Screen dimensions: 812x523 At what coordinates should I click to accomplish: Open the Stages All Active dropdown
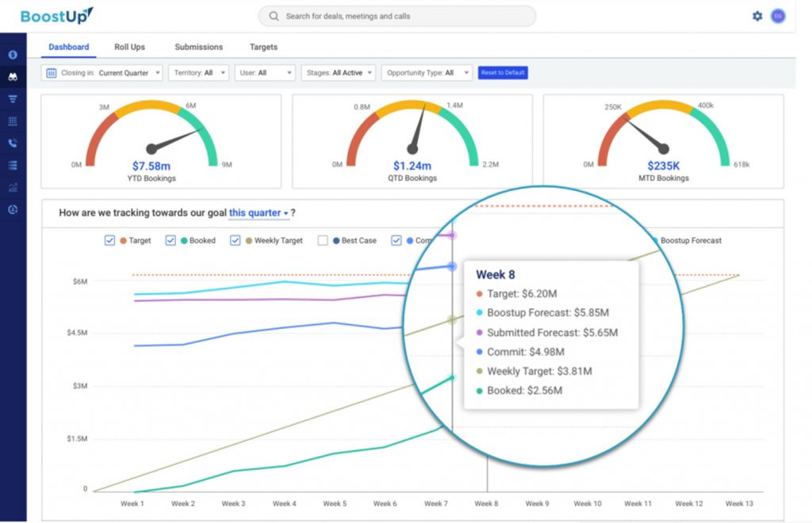338,73
